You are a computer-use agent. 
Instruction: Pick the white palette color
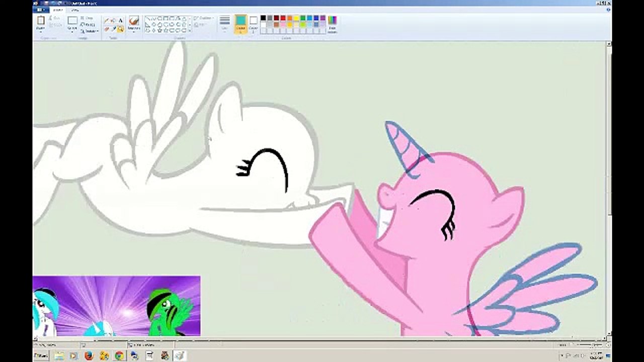[x=263, y=24]
